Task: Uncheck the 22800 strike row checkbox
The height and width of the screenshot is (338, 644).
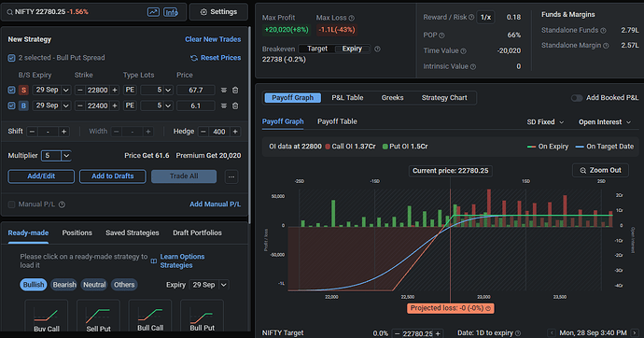Action: pos(11,90)
